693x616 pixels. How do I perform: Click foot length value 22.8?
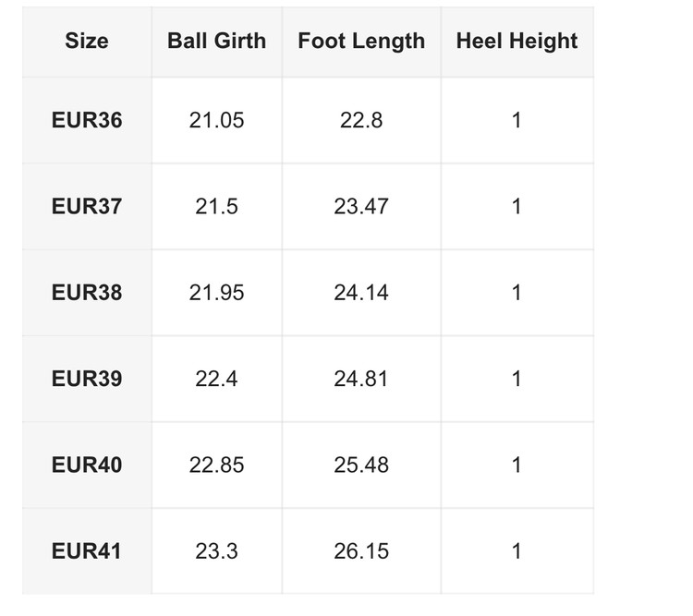tap(361, 120)
